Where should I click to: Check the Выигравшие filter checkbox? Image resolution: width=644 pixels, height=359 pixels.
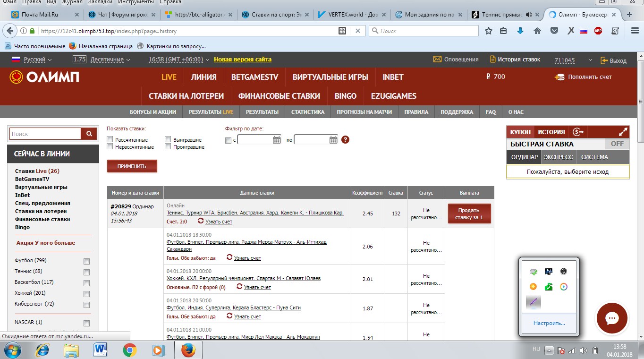(168, 139)
